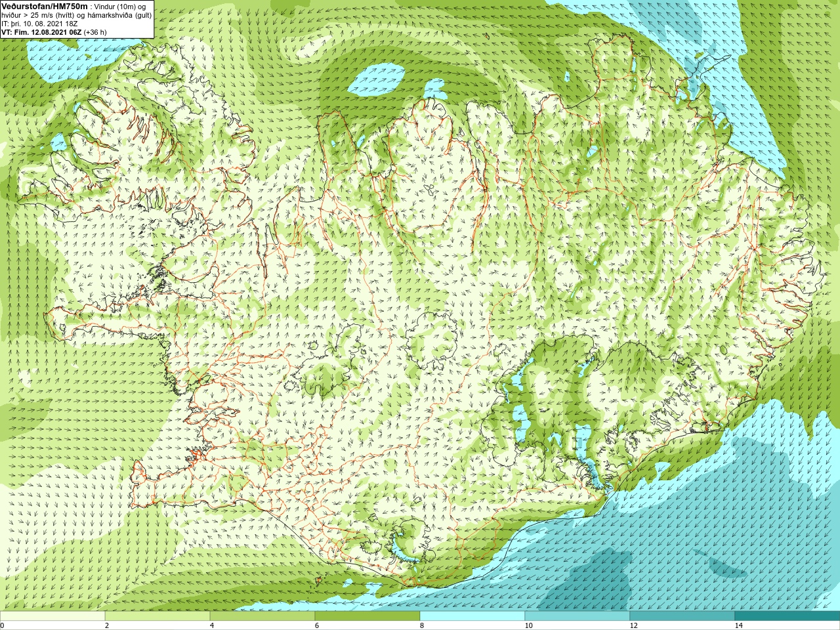The height and width of the screenshot is (630, 840).
Task: Click the "0" label on the wind scale
Action: point(2,625)
